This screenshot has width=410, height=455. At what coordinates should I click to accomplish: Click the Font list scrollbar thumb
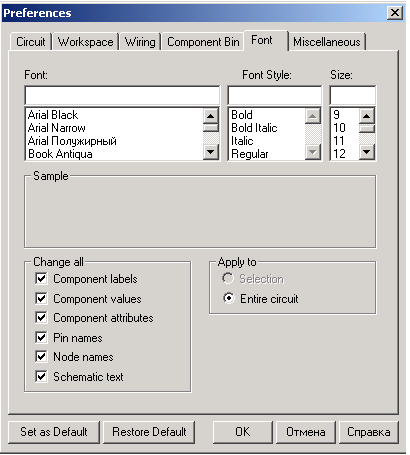(210, 128)
